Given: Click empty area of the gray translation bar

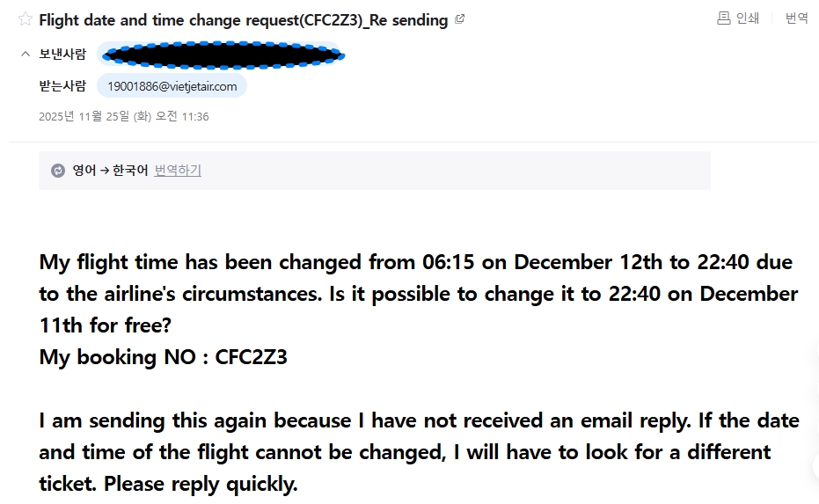Looking at the screenshot, I should coord(457,171).
